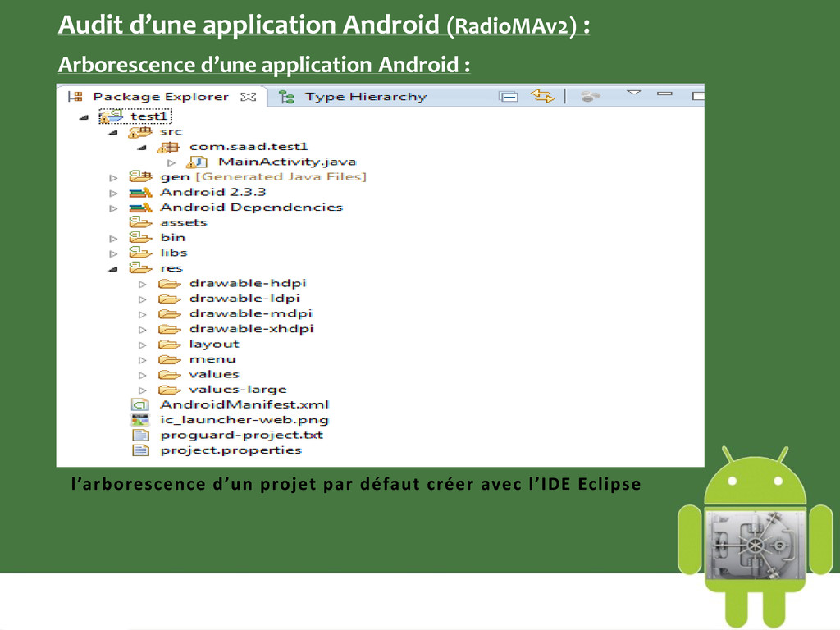Screen dimensions: 840x630
Task: Close the Package Explorer tab using its X
Action: pyautogui.click(x=248, y=97)
